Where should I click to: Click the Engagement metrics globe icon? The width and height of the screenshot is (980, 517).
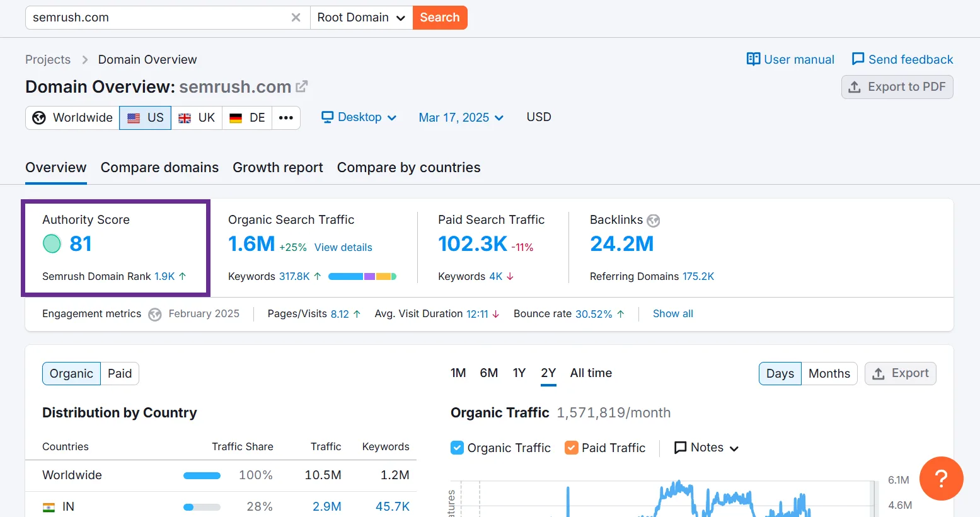point(155,314)
